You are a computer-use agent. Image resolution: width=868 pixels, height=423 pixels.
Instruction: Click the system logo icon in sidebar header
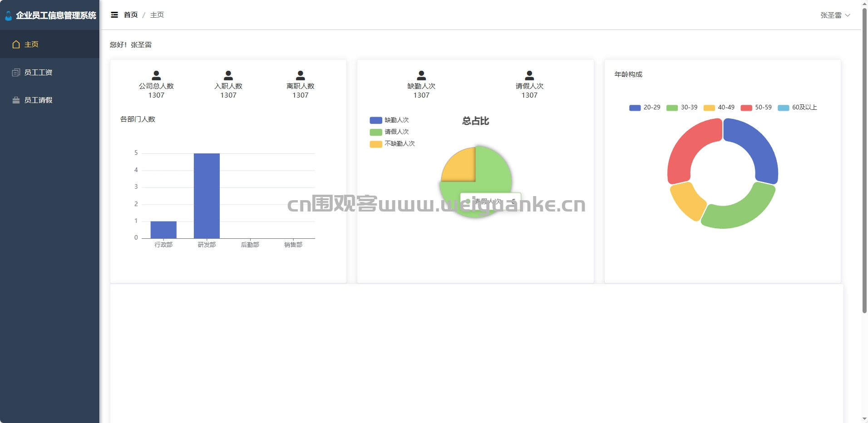coord(8,15)
